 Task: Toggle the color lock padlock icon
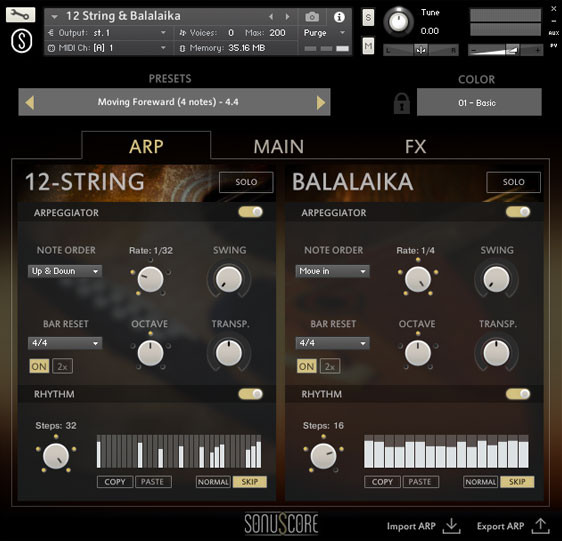tap(401, 103)
